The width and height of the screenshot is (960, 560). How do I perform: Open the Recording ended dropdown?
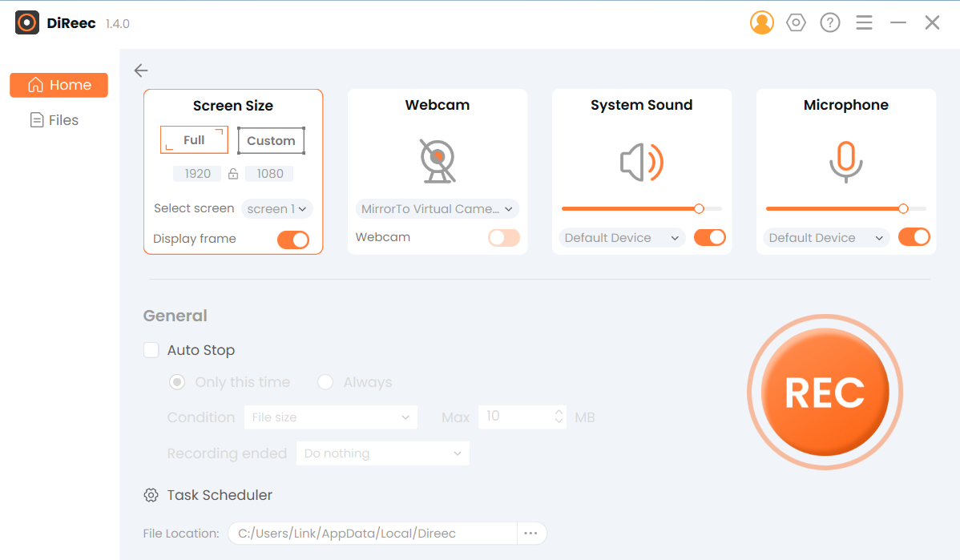(x=383, y=453)
